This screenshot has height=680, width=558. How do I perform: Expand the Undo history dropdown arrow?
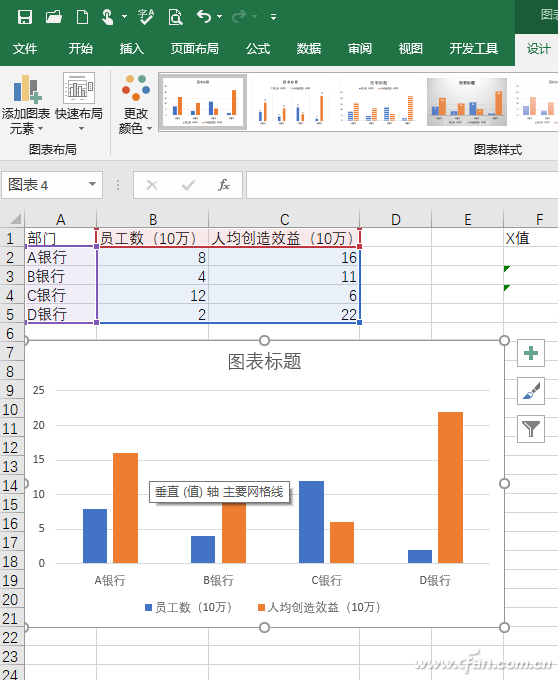[220, 17]
